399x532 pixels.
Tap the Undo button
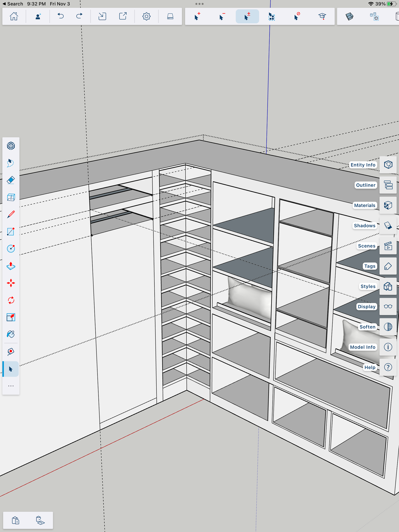coord(61,16)
